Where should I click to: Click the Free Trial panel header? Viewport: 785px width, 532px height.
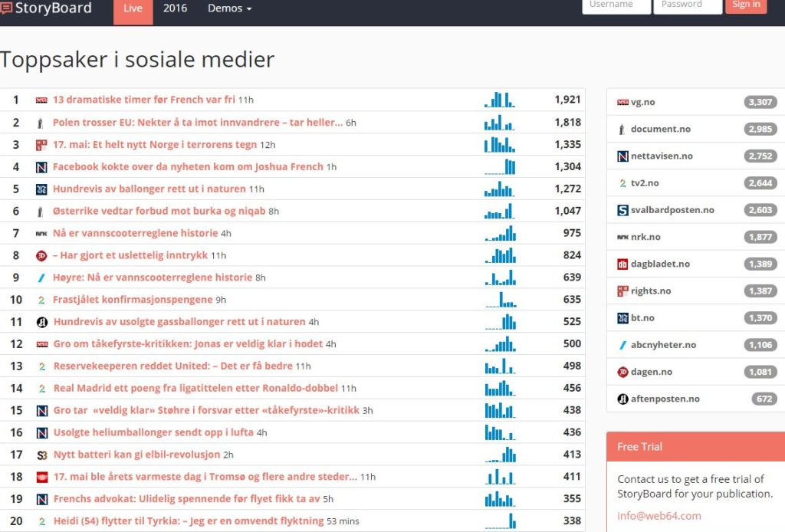695,447
